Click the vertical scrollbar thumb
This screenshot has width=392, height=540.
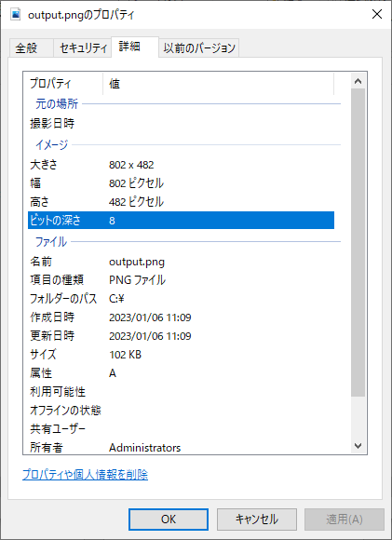coord(358,242)
